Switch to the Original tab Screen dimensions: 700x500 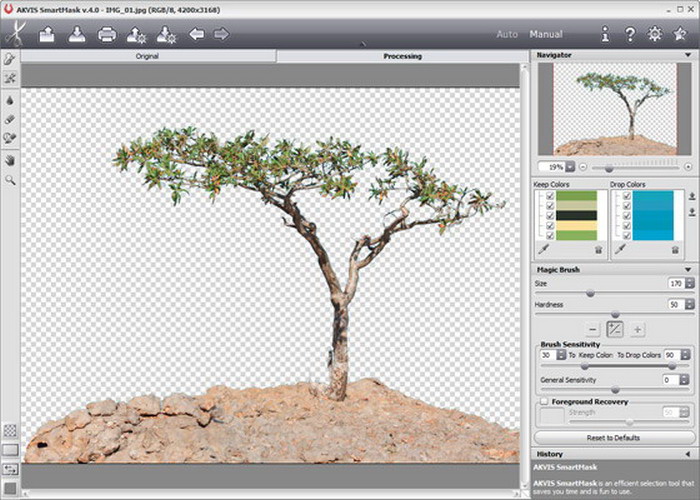pyautogui.click(x=148, y=56)
